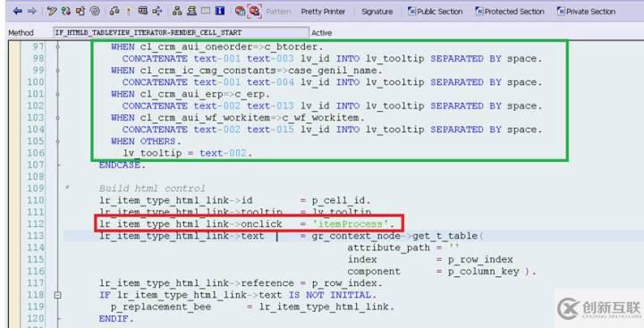Click lr_item_type_html_link->reference on line 117
This screenshot has height=328, width=644.
(197, 282)
